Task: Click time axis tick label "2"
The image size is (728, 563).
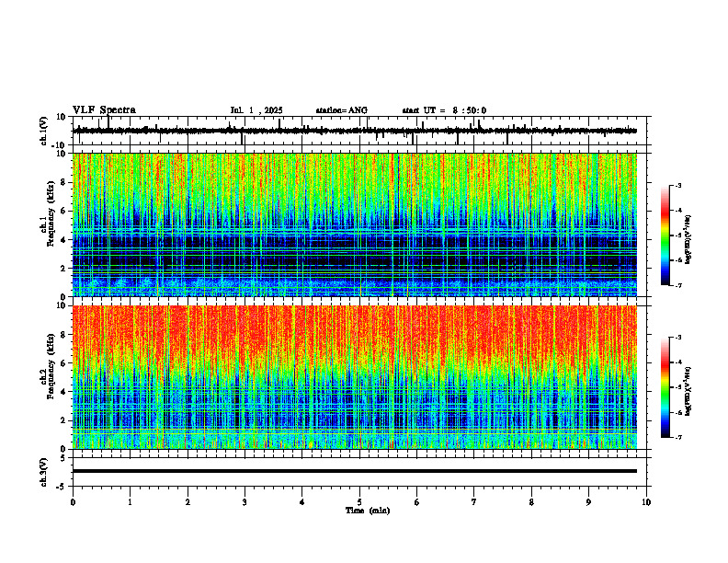Action: click(188, 502)
